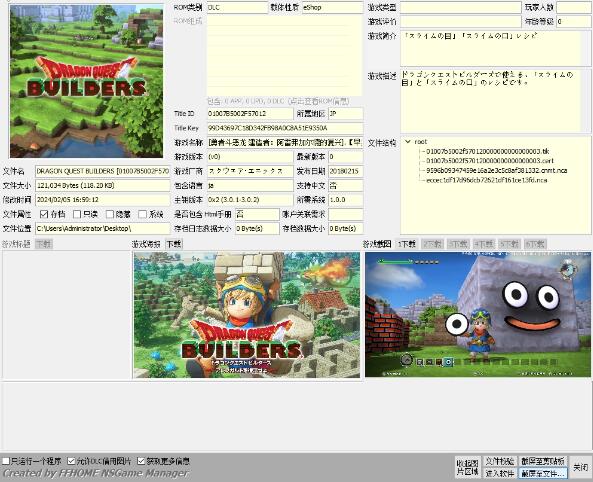Click the 发布日期 20180215 field
593x482 pixels.
click(346, 171)
